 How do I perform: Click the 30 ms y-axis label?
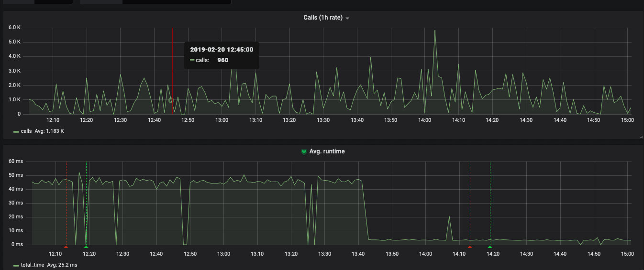click(16, 203)
